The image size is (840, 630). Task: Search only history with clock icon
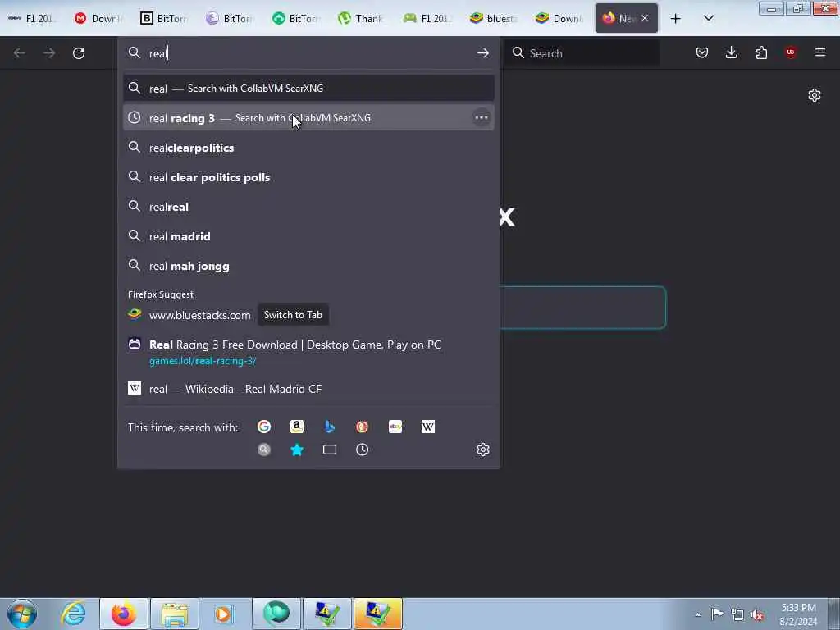362,450
